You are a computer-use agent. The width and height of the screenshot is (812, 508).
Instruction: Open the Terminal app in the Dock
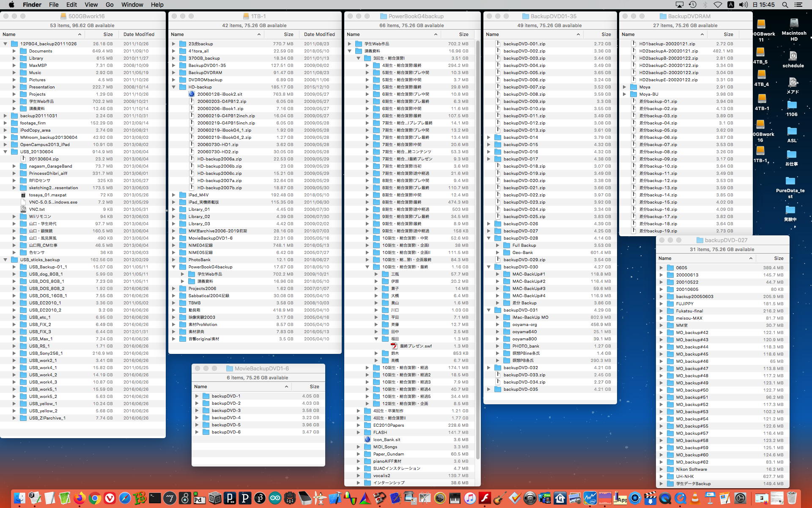click(x=155, y=498)
